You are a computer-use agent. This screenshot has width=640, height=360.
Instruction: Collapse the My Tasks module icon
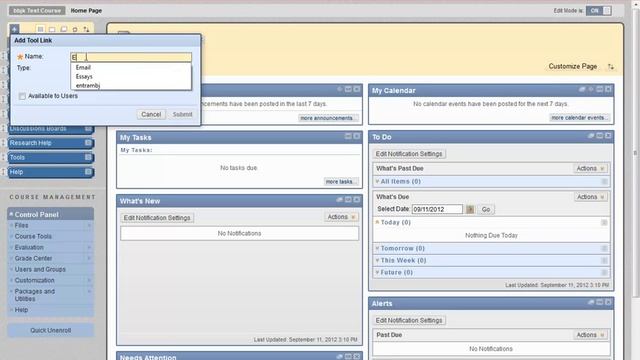[x=348, y=136]
